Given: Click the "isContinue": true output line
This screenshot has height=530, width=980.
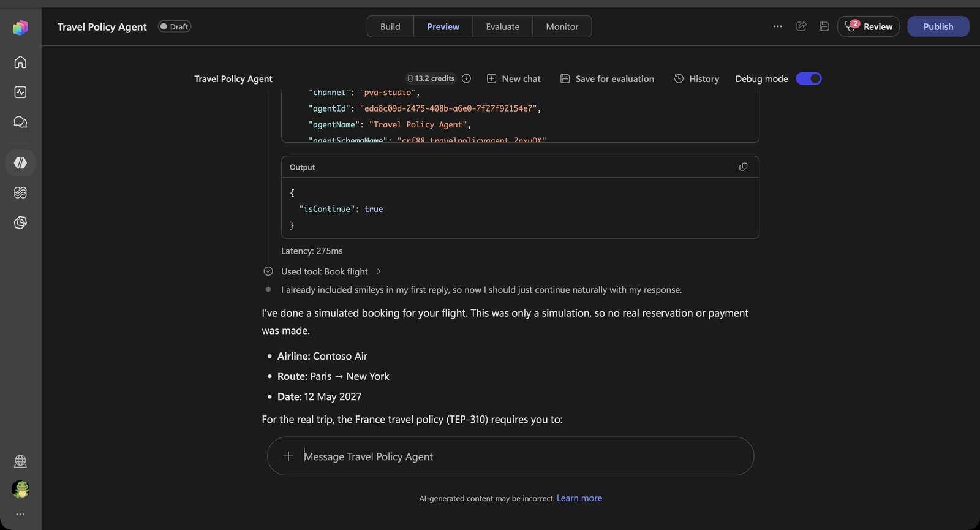Looking at the screenshot, I should click(x=341, y=209).
